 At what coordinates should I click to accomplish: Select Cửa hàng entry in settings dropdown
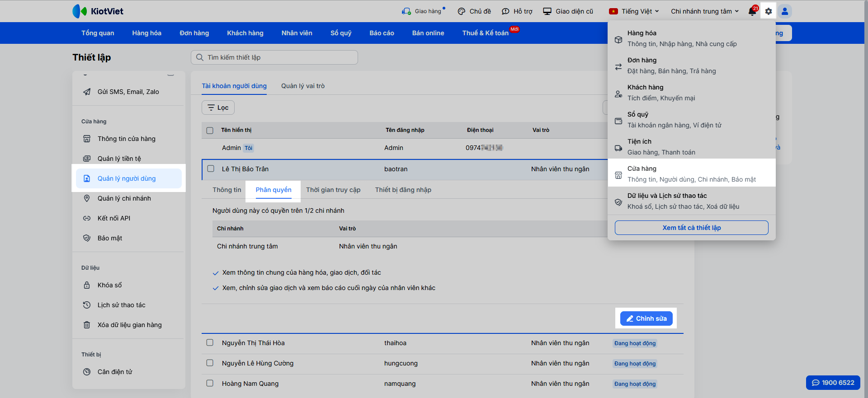pos(692,173)
